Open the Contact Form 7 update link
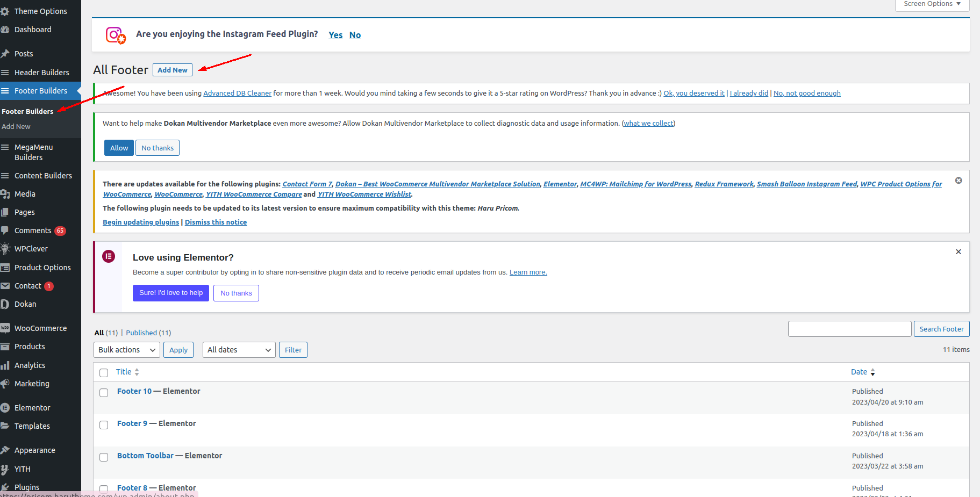This screenshot has width=980, height=497. (x=307, y=184)
